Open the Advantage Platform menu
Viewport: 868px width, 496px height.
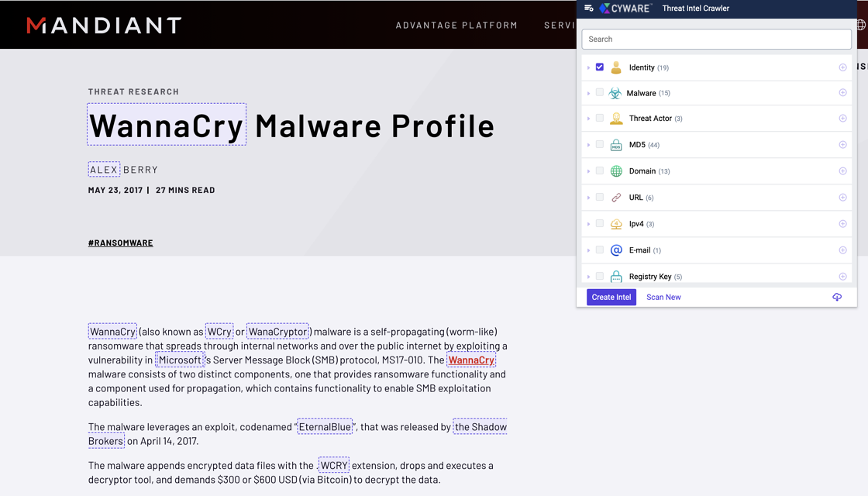point(456,26)
